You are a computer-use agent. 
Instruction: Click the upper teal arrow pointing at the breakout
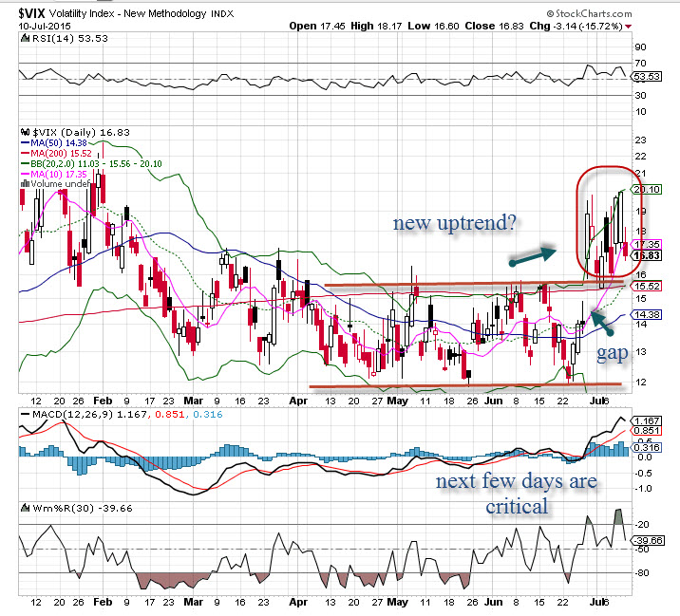coord(530,255)
